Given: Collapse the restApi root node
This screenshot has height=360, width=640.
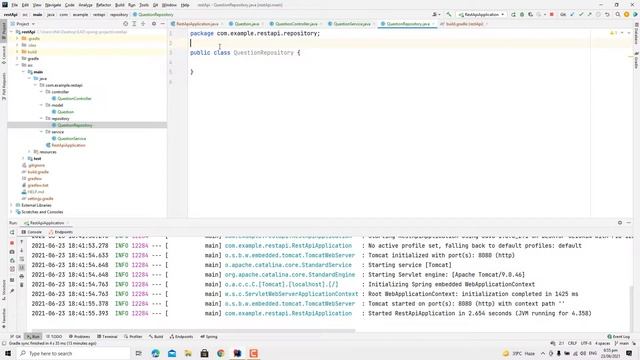Looking at the screenshot, I should 11,32.
